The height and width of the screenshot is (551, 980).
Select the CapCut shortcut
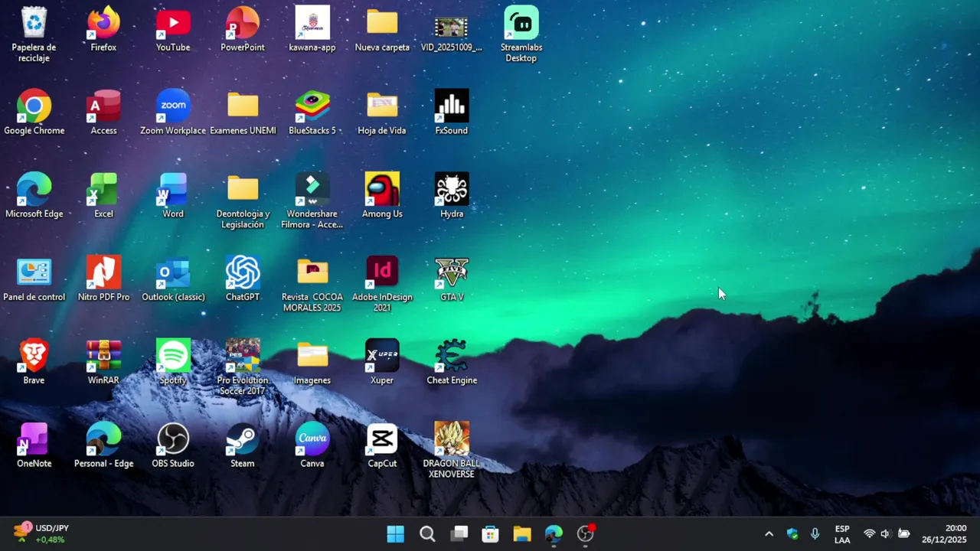coord(382,446)
